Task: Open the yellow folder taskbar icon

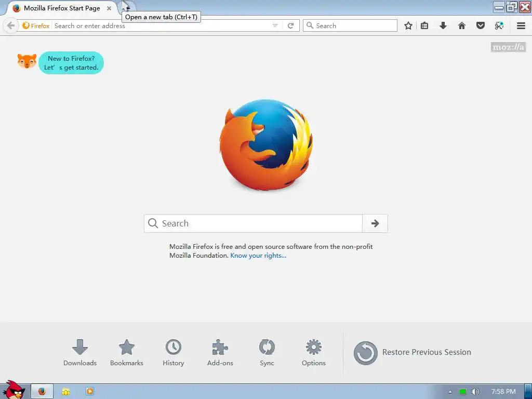Action: coord(66,392)
